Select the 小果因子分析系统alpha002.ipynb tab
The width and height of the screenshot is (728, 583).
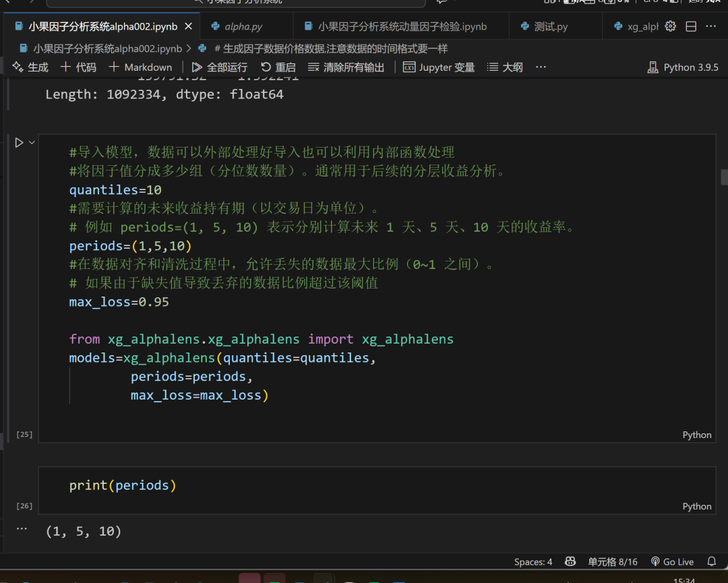[102, 26]
